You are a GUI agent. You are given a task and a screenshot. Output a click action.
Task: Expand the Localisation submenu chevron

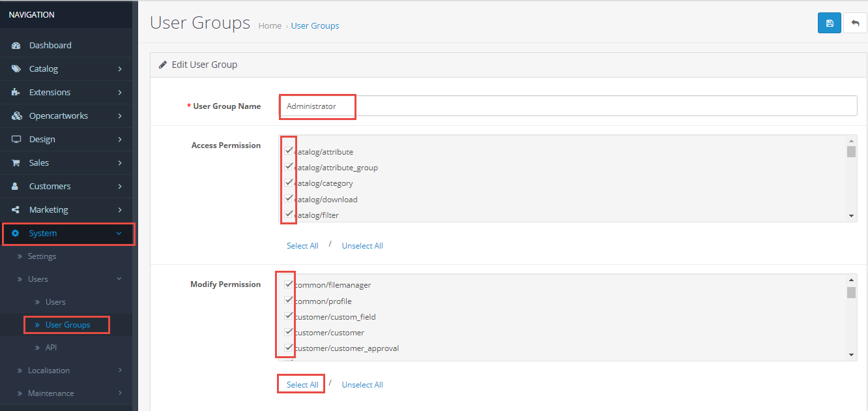pos(120,371)
